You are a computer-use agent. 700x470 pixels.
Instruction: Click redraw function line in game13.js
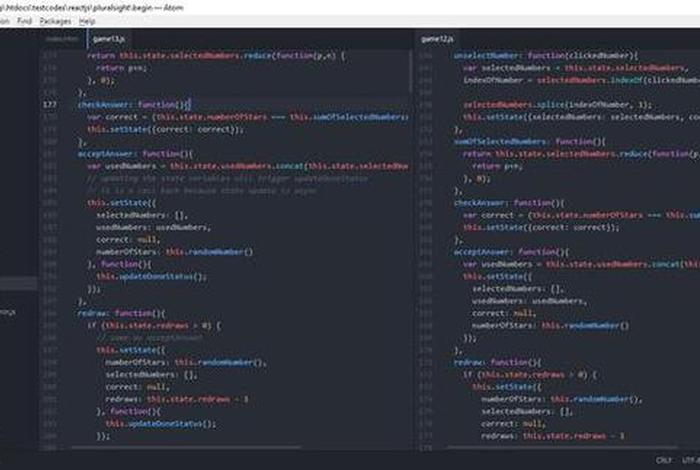point(121,313)
